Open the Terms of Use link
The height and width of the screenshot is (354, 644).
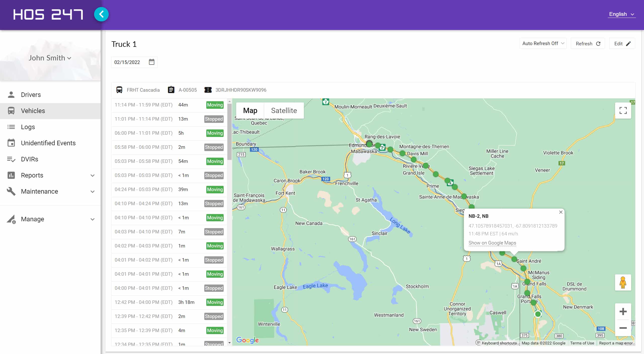click(582, 343)
